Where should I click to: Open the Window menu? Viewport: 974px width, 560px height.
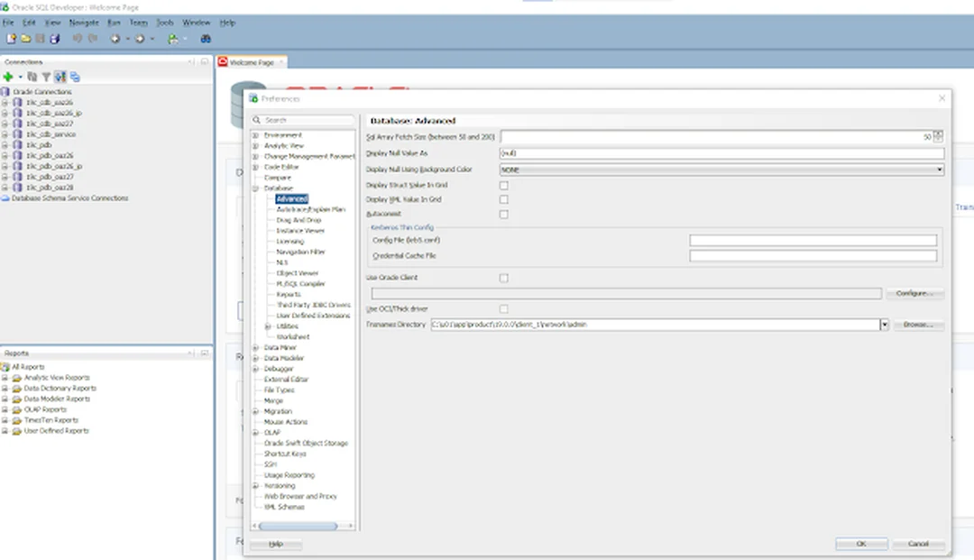(x=197, y=23)
